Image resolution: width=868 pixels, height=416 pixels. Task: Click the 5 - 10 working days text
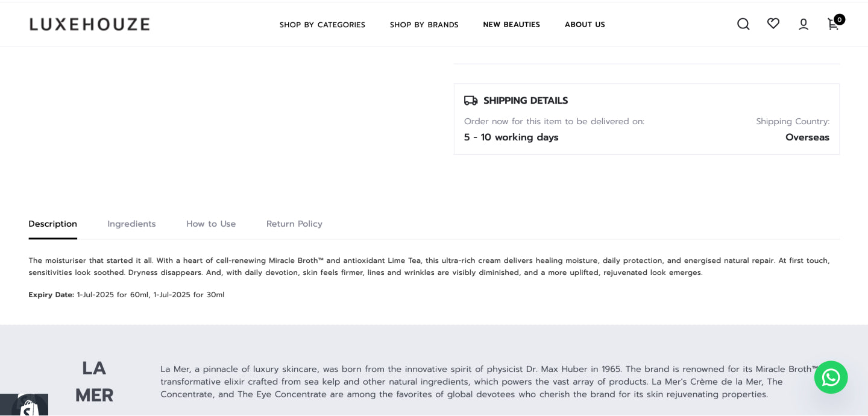pos(511,137)
